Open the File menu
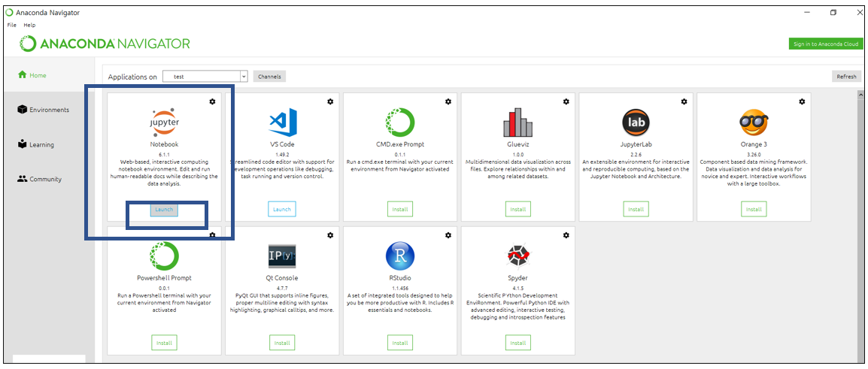868x369 pixels. 12,25
